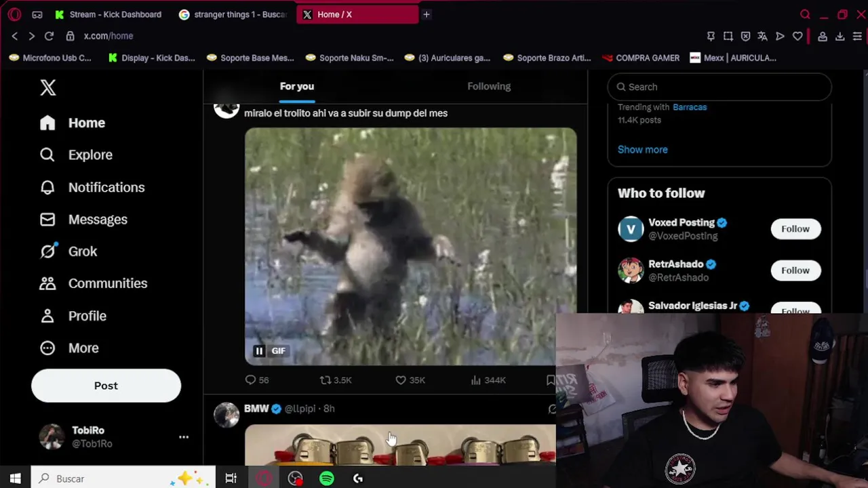Viewport: 868px width, 488px height.
Task: Open the GX Corner controller icon
Action: coord(37,14)
